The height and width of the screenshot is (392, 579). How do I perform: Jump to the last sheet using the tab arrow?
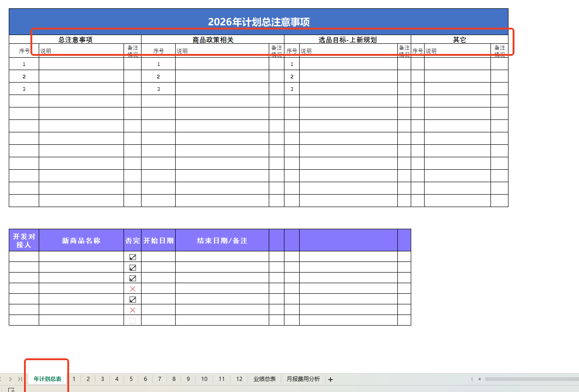tap(20, 379)
